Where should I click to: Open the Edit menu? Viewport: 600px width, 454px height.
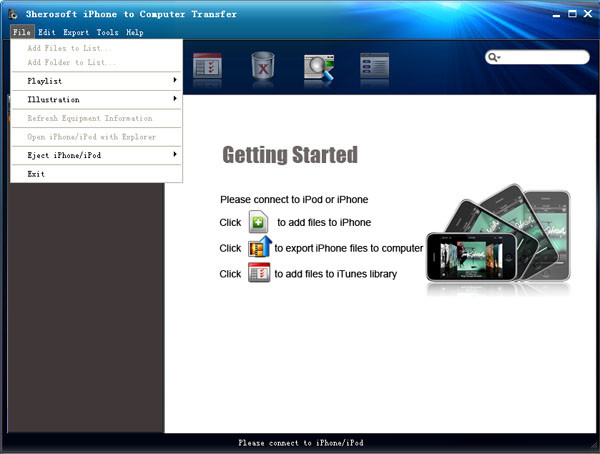(47, 32)
